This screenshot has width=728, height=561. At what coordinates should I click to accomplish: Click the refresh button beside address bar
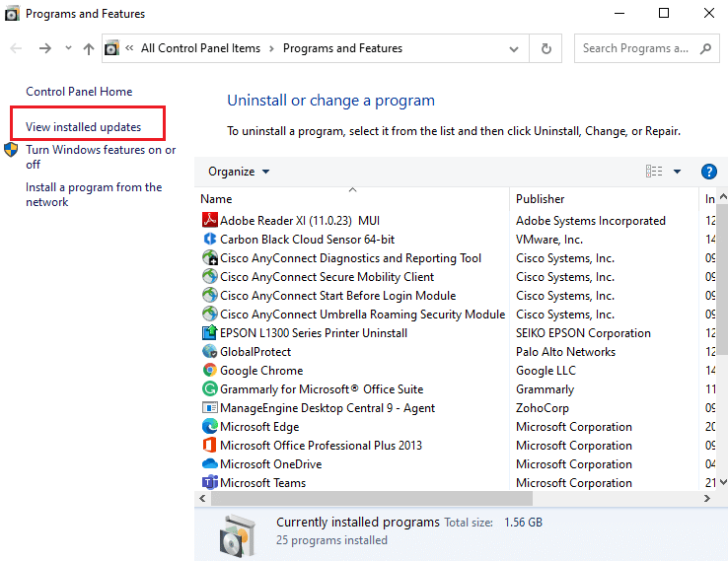pyautogui.click(x=546, y=48)
